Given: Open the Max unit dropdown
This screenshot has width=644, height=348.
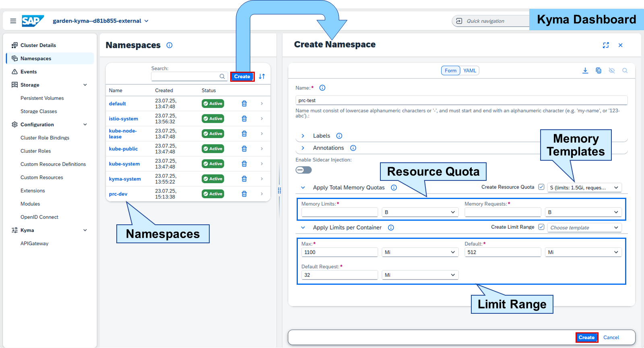Looking at the screenshot, I should coord(420,252).
